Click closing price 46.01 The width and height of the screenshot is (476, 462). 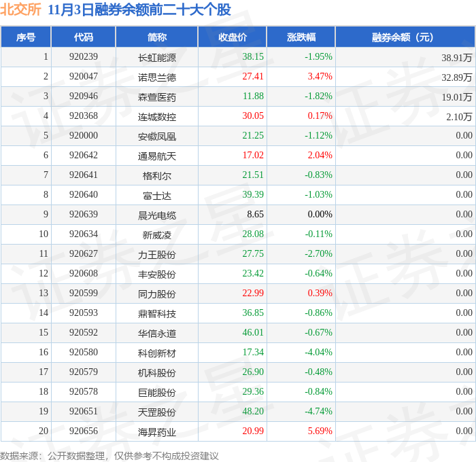pyautogui.click(x=253, y=333)
